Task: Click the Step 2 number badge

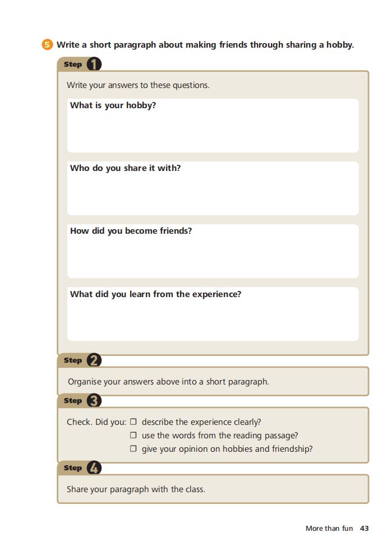Action: tap(94, 360)
